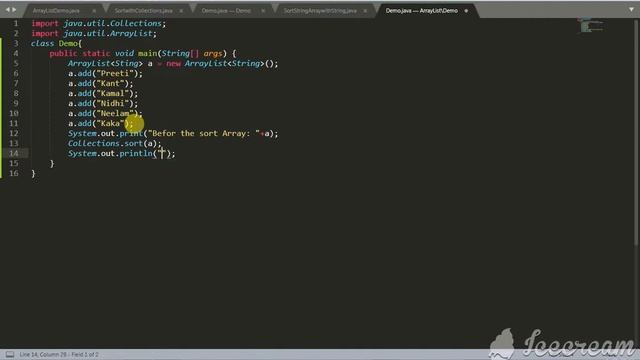Image resolution: width=640 pixels, height=360 pixels.
Task: Click the right tab scroll arrow
Action: tap(14, 9)
